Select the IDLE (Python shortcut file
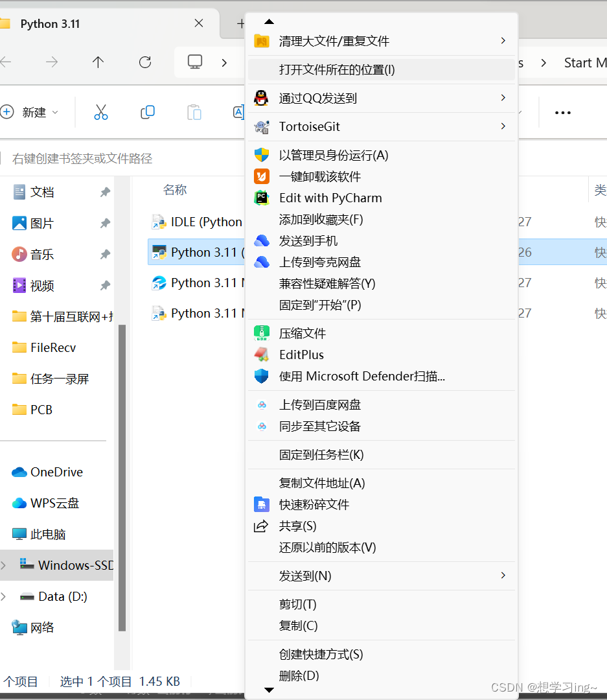The height and width of the screenshot is (700, 607). (x=197, y=222)
